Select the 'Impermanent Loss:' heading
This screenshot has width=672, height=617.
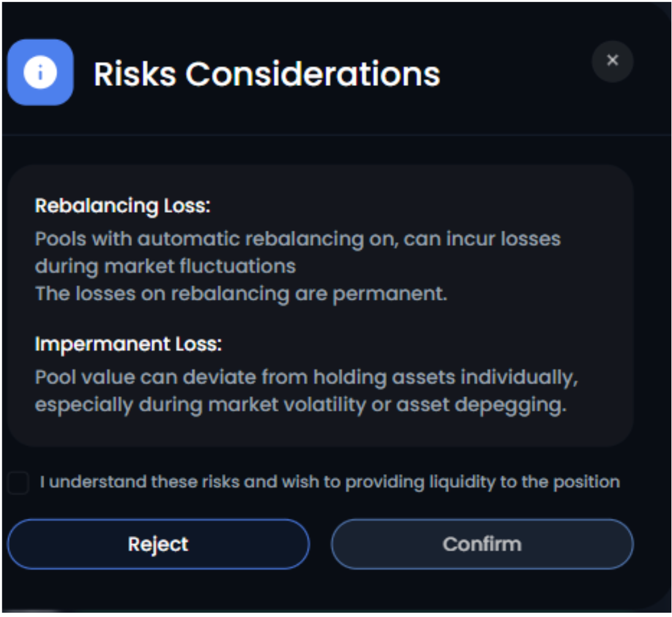pos(128,344)
